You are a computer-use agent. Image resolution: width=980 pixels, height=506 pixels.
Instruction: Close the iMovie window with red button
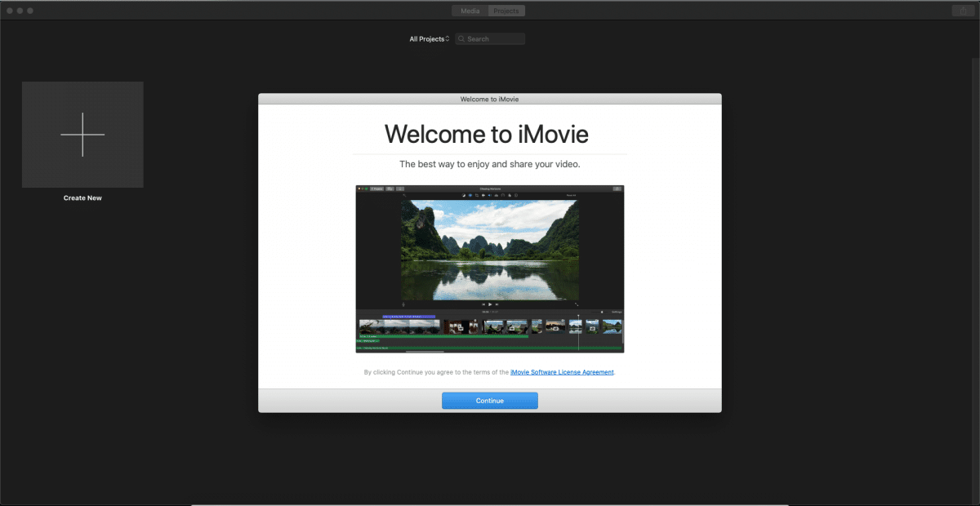[10, 11]
